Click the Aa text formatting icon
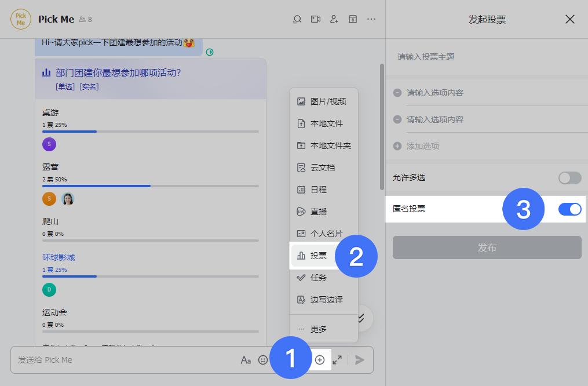The height and width of the screenshot is (386, 588). coord(246,359)
